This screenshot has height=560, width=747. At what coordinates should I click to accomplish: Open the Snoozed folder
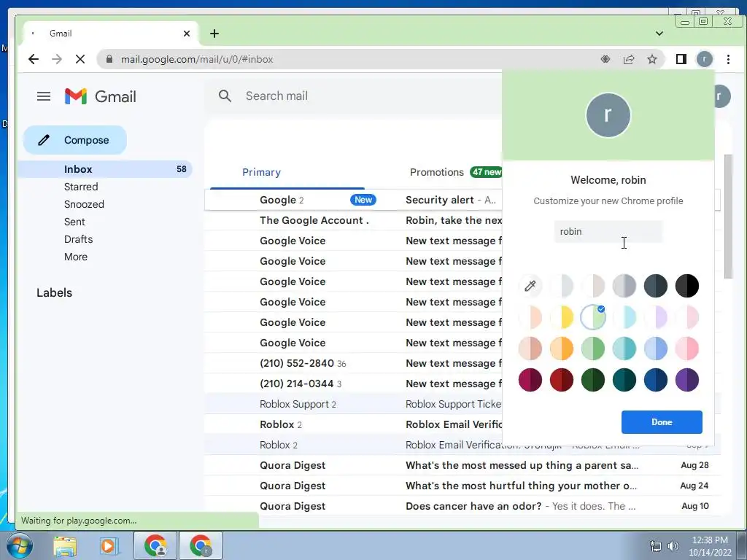tap(84, 204)
